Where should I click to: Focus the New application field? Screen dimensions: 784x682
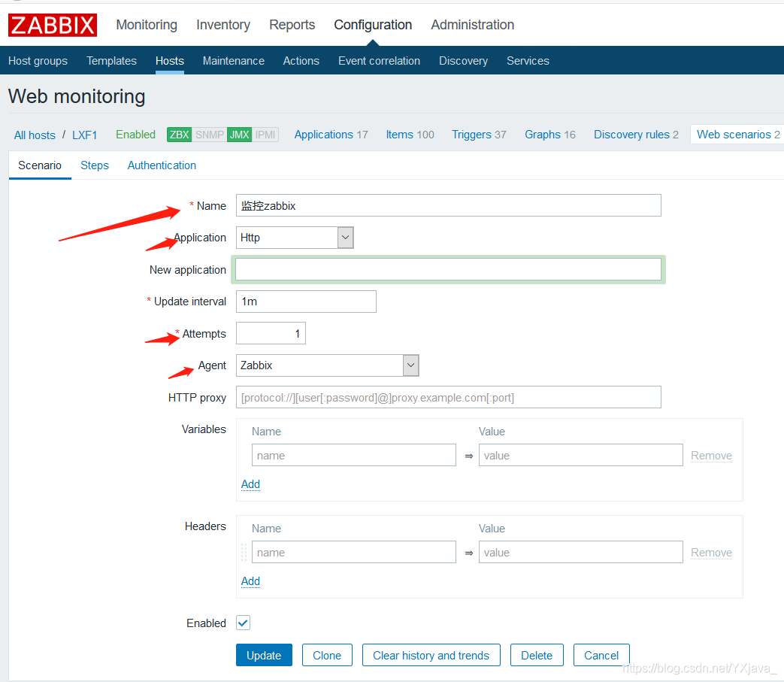[x=449, y=269]
